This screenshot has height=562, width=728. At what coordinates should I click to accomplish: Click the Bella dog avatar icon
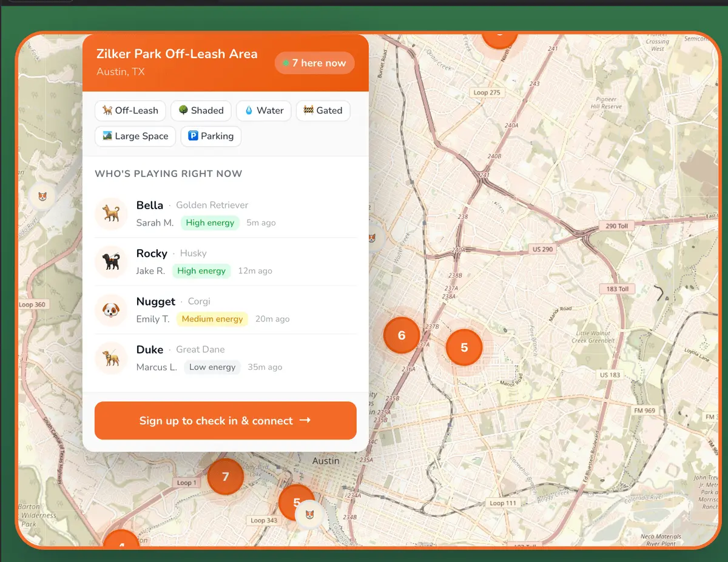pos(111,214)
